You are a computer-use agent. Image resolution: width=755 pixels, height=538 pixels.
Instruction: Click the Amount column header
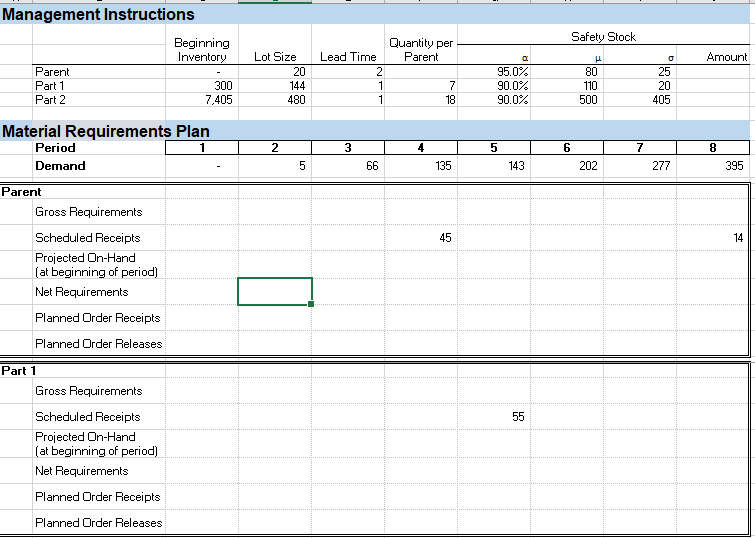[x=727, y=57]
